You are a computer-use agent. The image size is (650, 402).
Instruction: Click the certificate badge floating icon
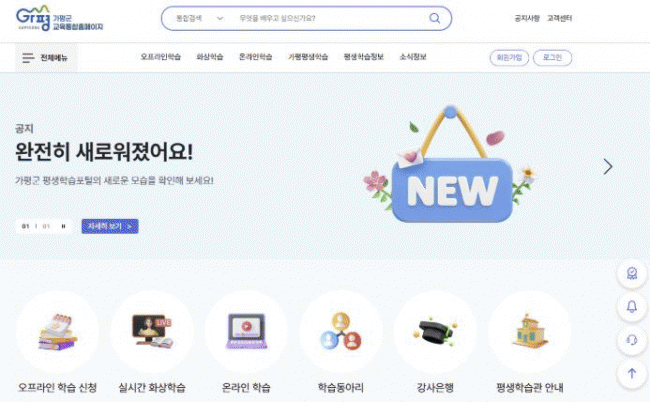click(x=632, y=274)
